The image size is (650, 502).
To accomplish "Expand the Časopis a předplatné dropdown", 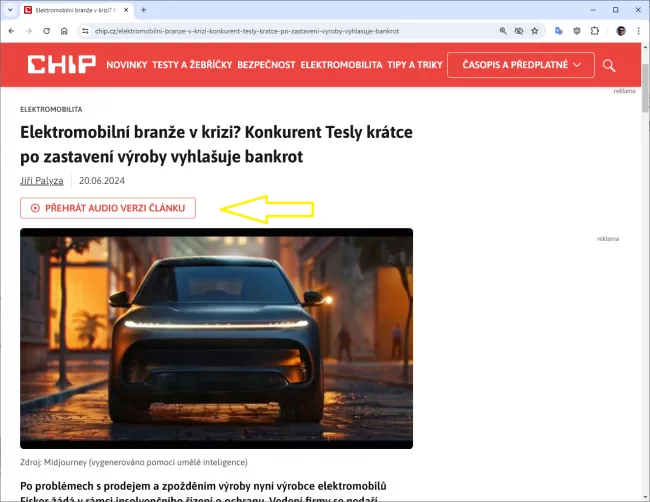I will 521,65.
